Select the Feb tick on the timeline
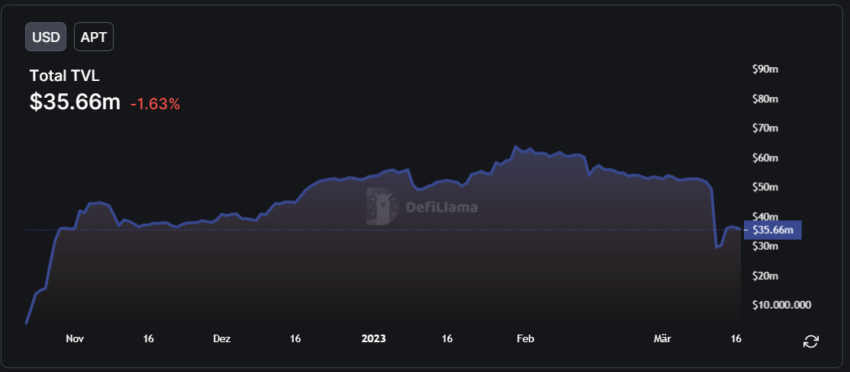Screen dimensions: 850x372 point(525,338)
